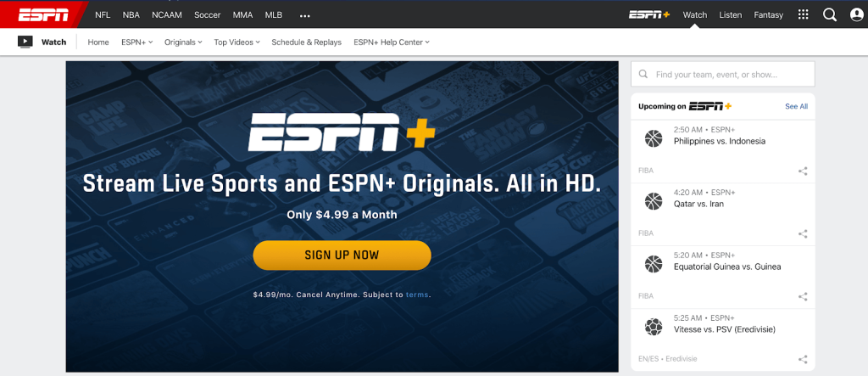Open the ESPN+ Help Center dropdown

pyautogui.click(x=391, y=42)
